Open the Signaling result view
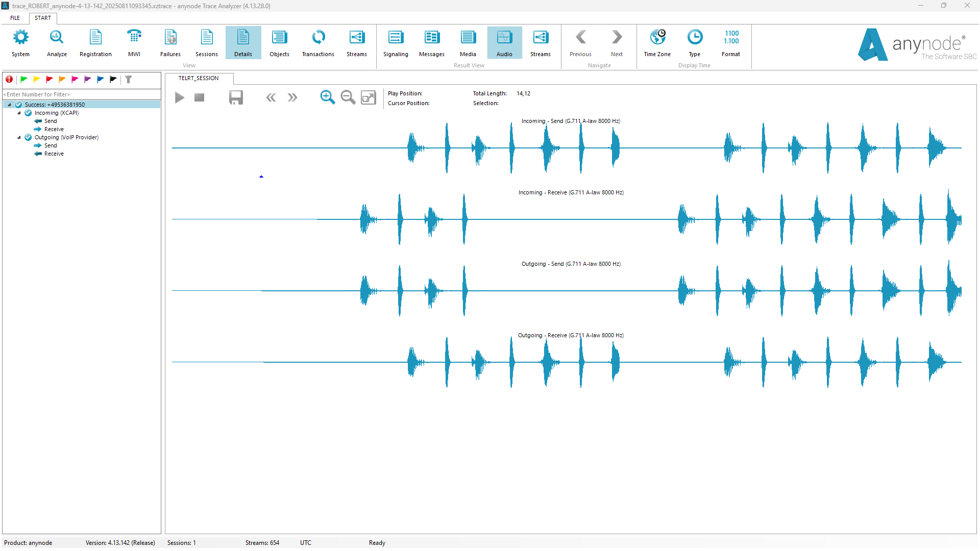 tap(396, 43)
